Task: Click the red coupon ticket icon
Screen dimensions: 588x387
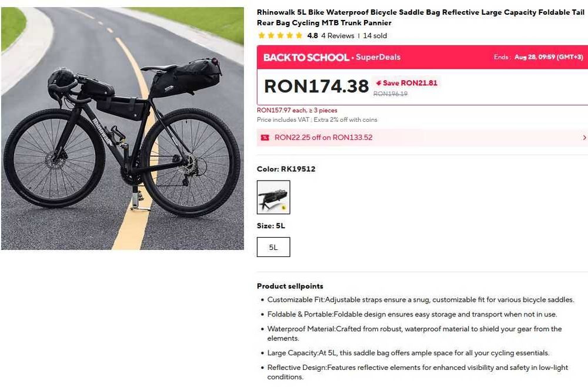Action: tap(265, 138)
